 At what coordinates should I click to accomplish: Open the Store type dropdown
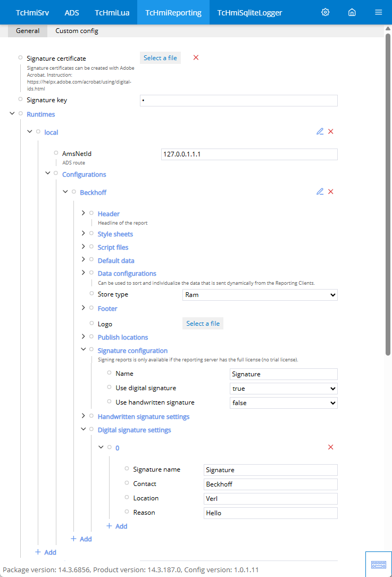[260, 294]
